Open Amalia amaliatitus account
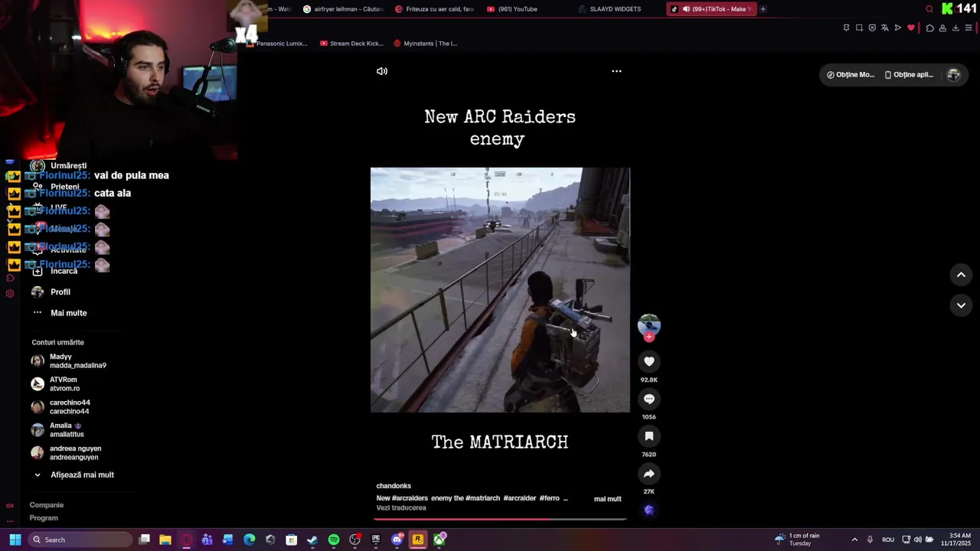 click(57, 430)
